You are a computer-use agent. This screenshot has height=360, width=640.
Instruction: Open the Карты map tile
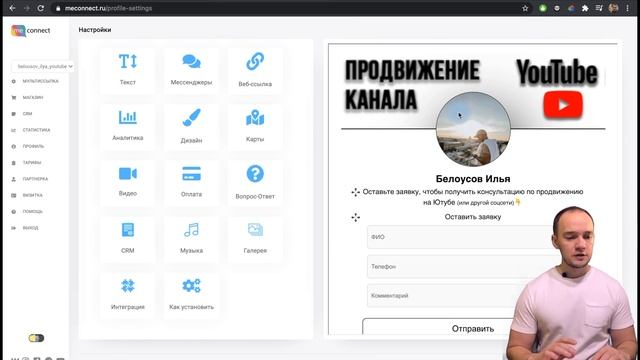(255, 127)
